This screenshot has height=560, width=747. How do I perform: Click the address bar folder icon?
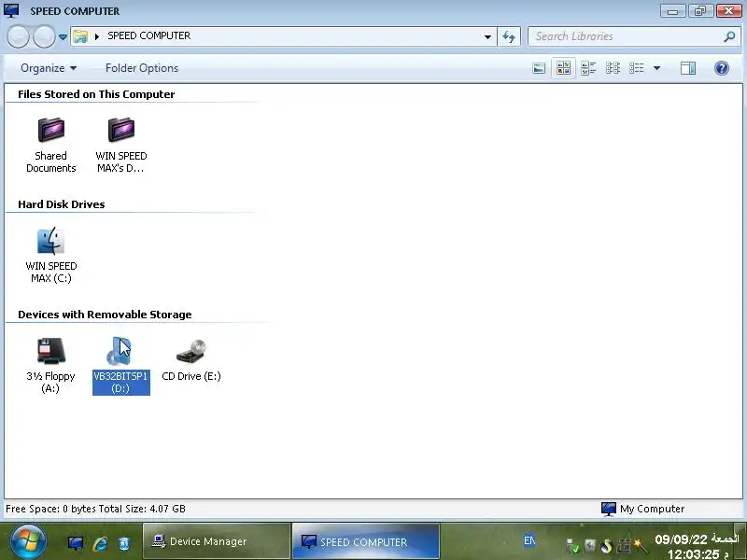point(80,36)
